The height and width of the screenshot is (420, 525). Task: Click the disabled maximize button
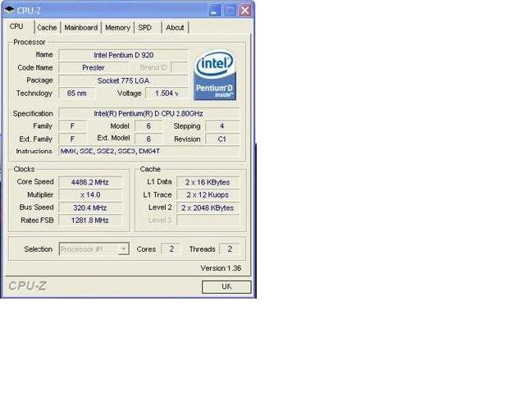point(230,11)
